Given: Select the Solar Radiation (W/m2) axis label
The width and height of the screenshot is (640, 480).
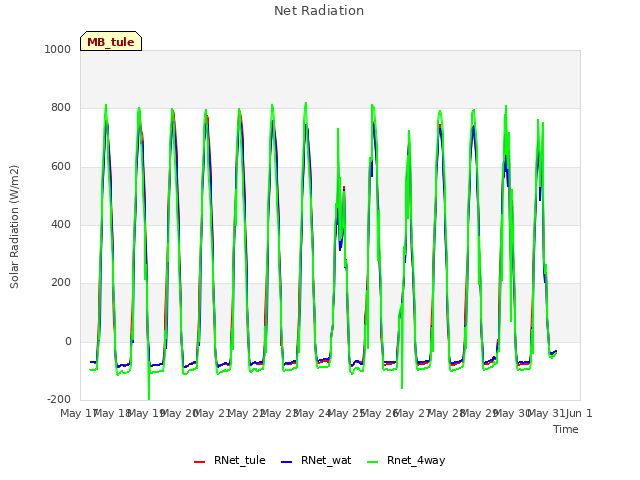Looking at the screenshot, I should tap(14, 227).
